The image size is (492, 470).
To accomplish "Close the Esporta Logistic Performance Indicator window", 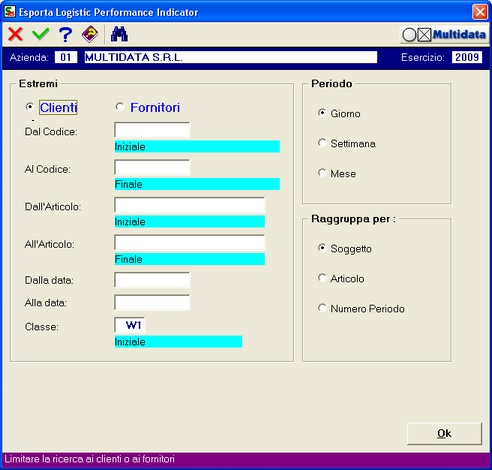I will pos(480,12).
